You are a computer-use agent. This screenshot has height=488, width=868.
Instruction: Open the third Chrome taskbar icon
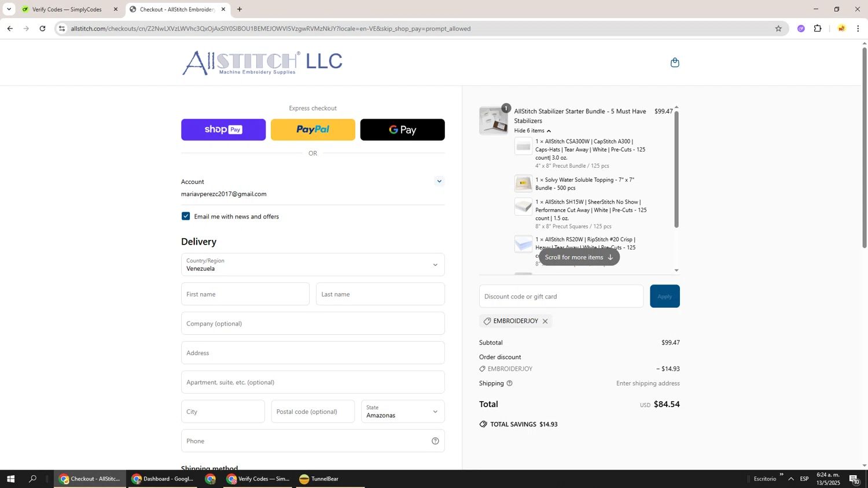pyautogui.click(x=210, y=479)
